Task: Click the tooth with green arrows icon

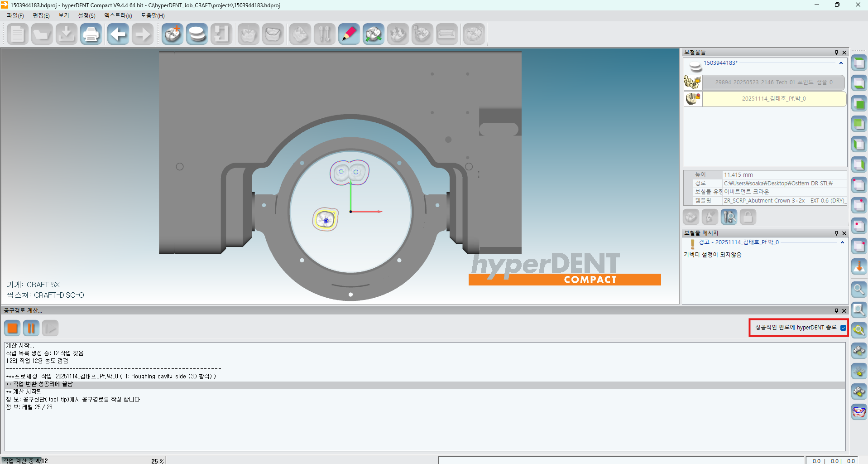Action: pyautogui.click(x=373, y=34)
